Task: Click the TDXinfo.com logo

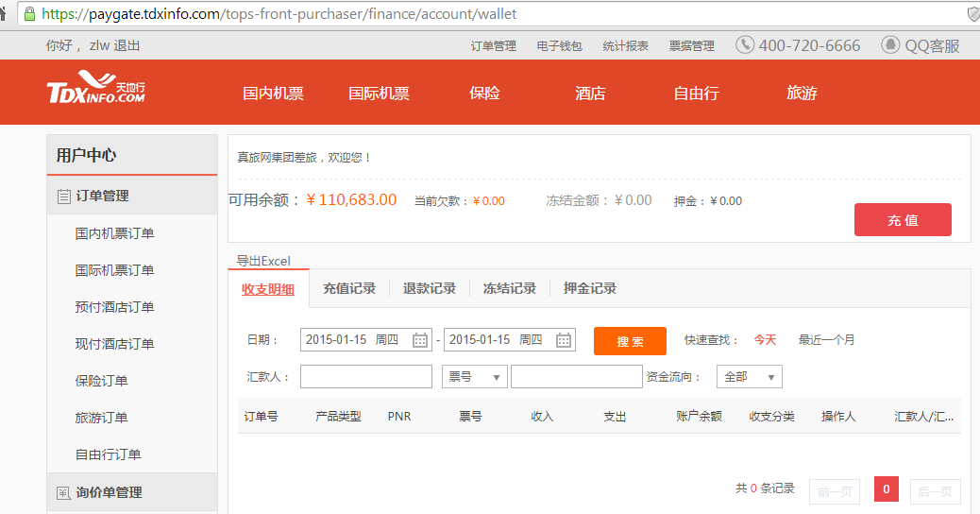Action: coord(95,87)
